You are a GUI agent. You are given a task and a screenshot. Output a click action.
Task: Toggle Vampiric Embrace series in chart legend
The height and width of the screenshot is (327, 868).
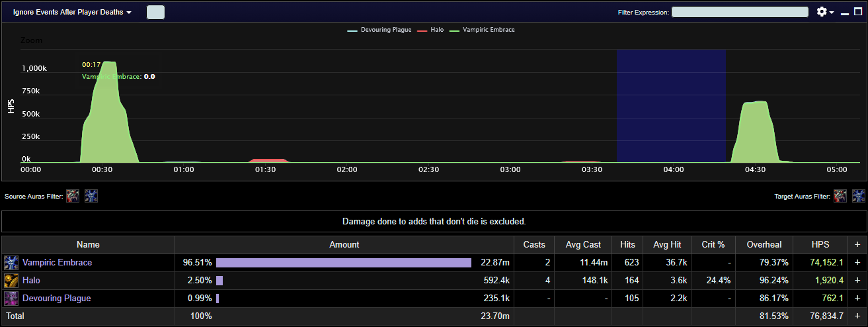(x=483, y=30)
